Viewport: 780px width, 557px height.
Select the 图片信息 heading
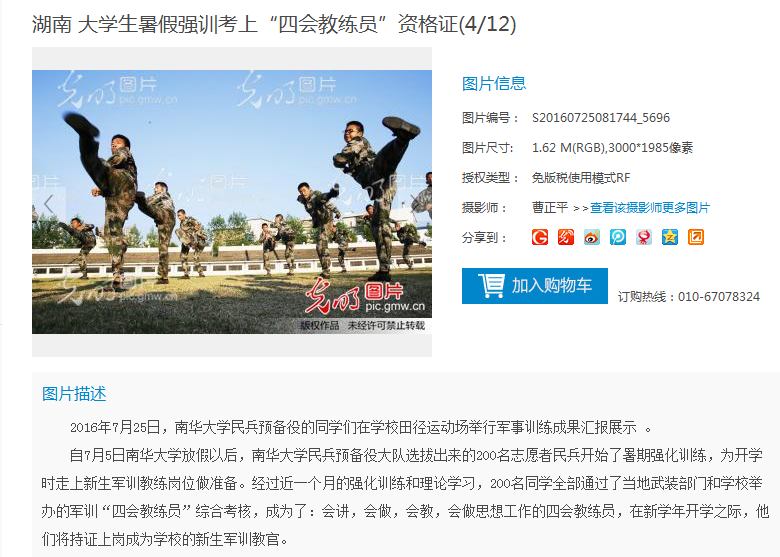(494, 84)
